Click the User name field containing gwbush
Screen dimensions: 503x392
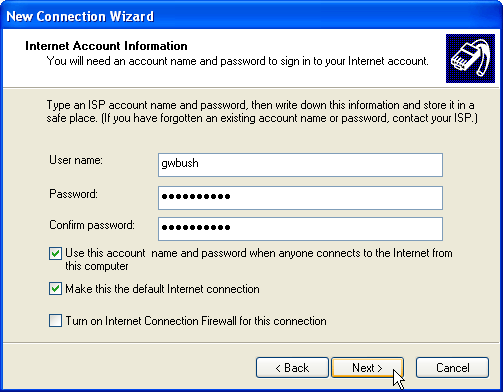(300, 165)
